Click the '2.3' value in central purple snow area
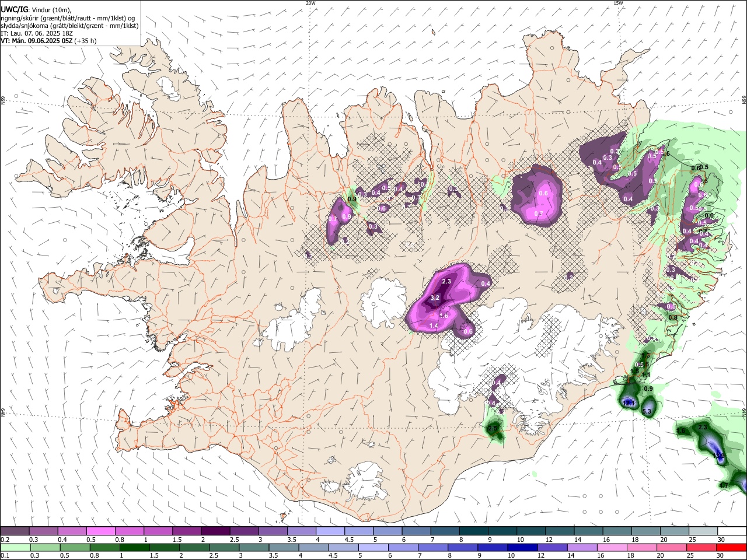Screen dimensions: 747x560 [446, 281]
